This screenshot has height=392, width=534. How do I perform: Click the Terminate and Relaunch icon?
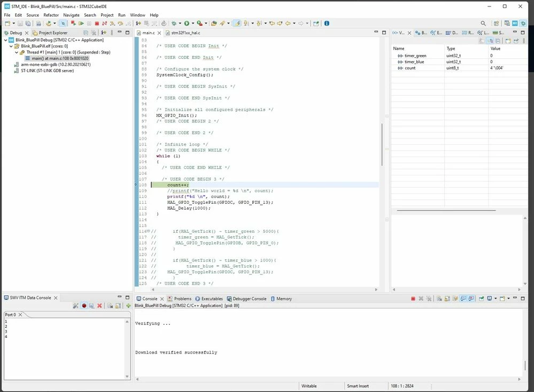[x=73, y=23]
